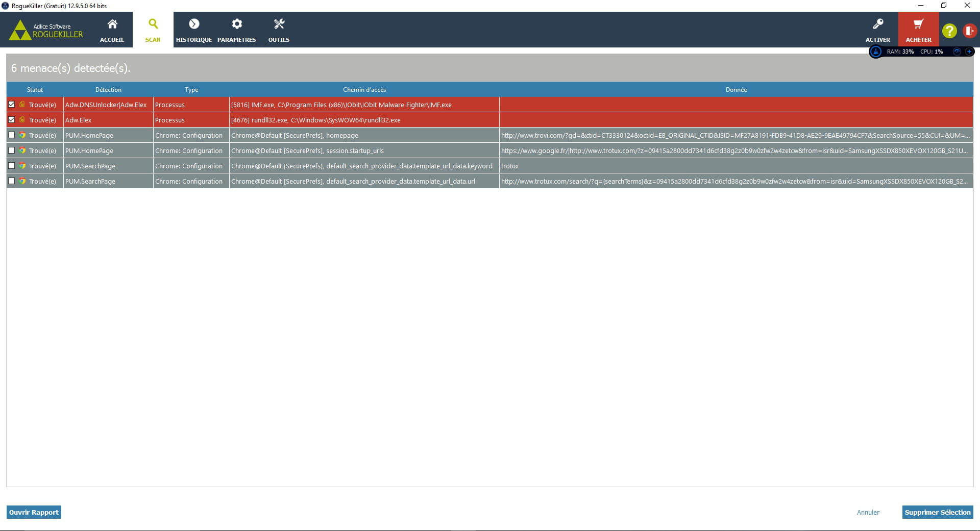Sort by the Statut column header
Screen dimensions: 980x531
click(x=35, y=90)
